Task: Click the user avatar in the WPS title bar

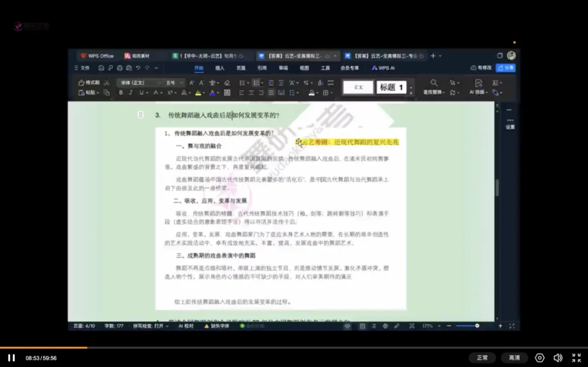Action: point(511,56)
